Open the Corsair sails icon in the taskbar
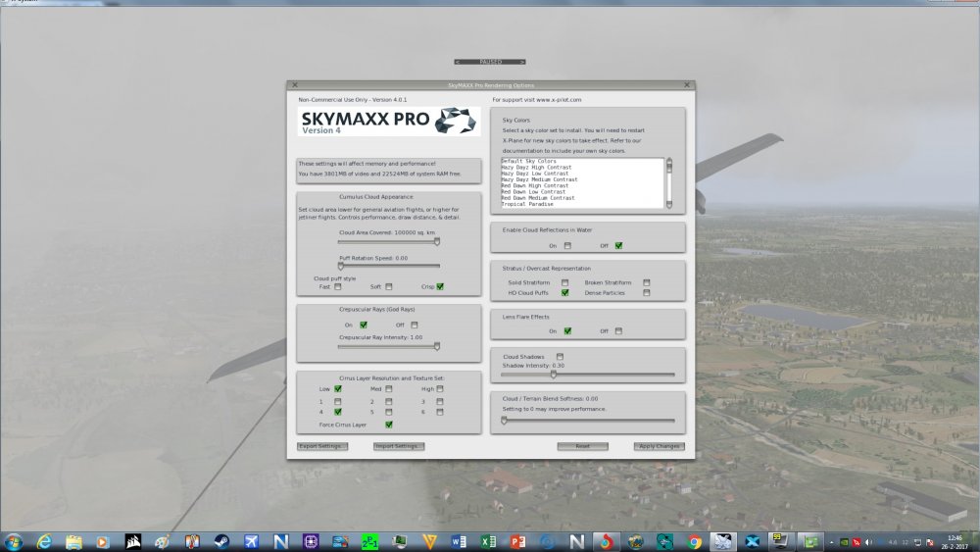 [x=133, y=541]
